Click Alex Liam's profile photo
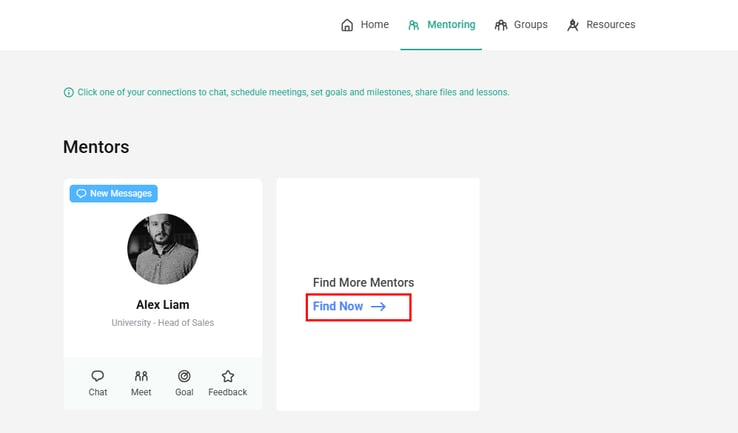The image size is (738, 433). (163, 249)
